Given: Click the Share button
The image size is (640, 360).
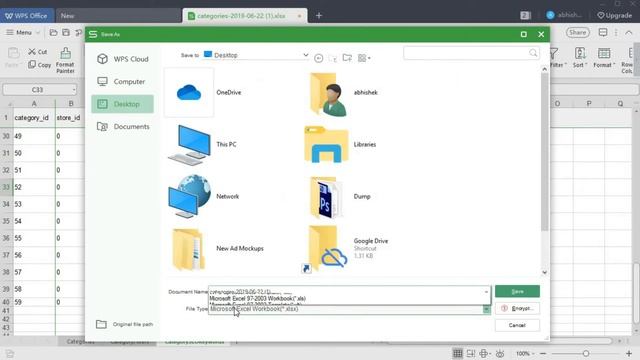Looking at the screenshot, I should point(578,32).
